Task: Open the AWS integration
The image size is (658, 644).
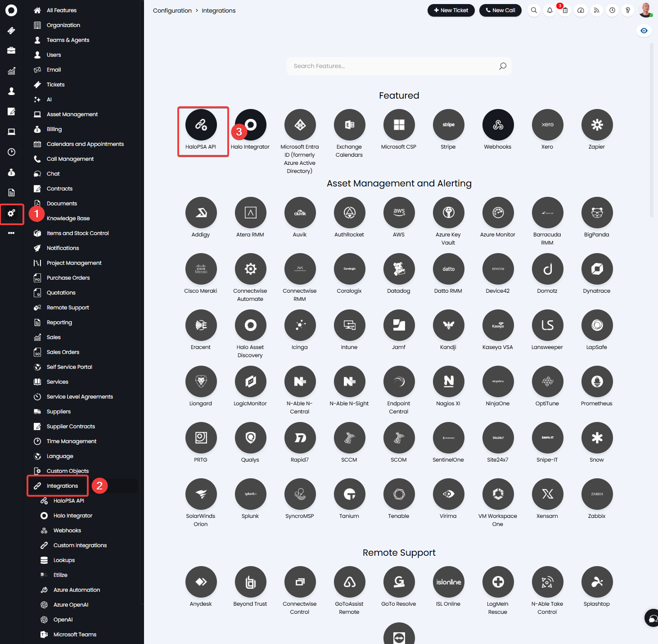Action: pos(399,213)
